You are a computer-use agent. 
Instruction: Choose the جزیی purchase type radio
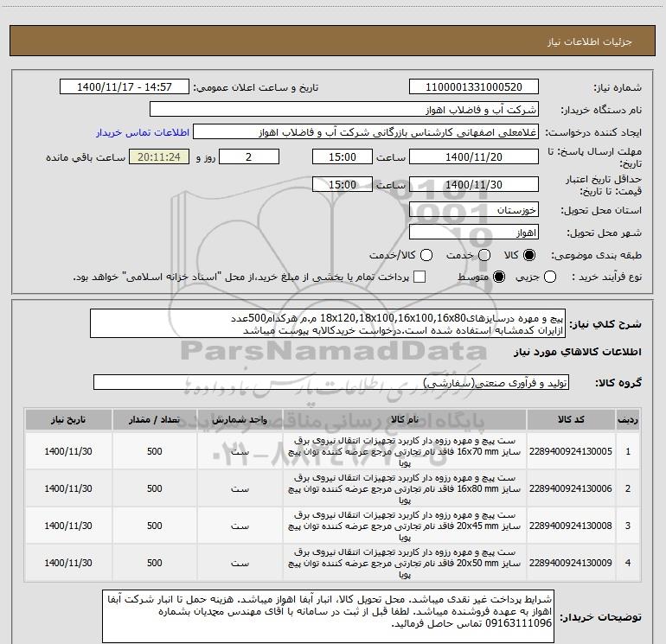[549, 277]
